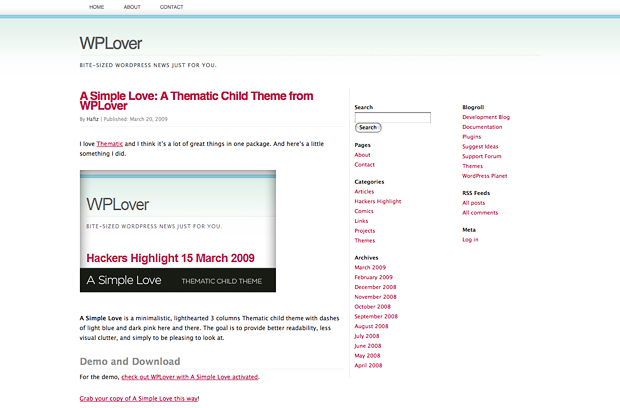This screenshot has width=620, height=408.
Task: Select the Comics category link
Action: click(x=364, y=211)
